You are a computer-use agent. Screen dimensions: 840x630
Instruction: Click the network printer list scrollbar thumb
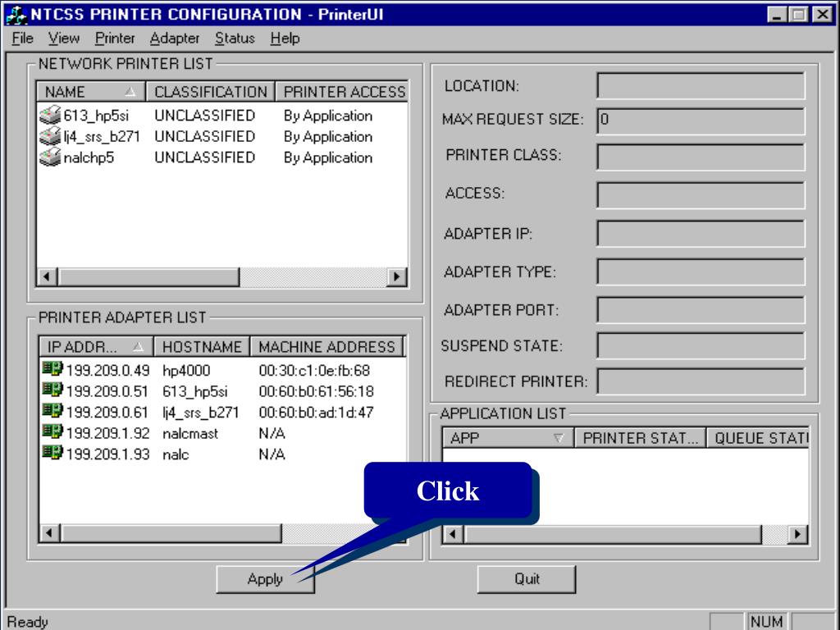148,276
